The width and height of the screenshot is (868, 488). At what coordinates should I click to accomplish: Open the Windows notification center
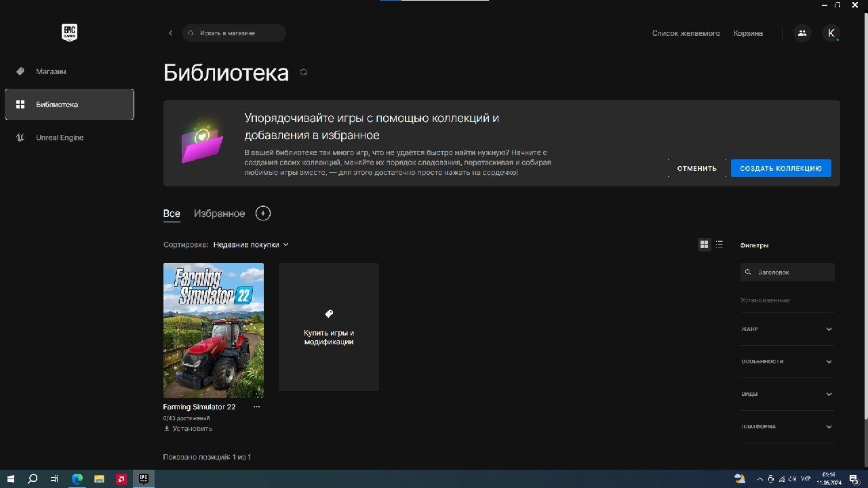pyautogui.click(x=854, y=479)
